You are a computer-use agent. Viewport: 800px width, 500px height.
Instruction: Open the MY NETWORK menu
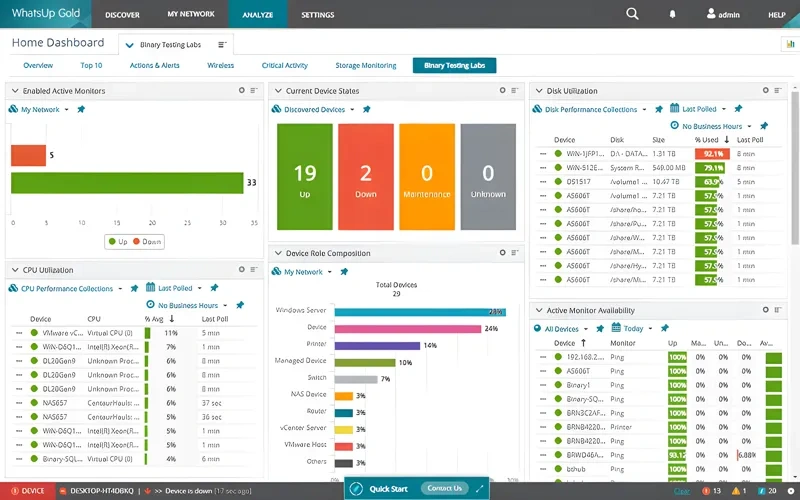click(191, 14)
